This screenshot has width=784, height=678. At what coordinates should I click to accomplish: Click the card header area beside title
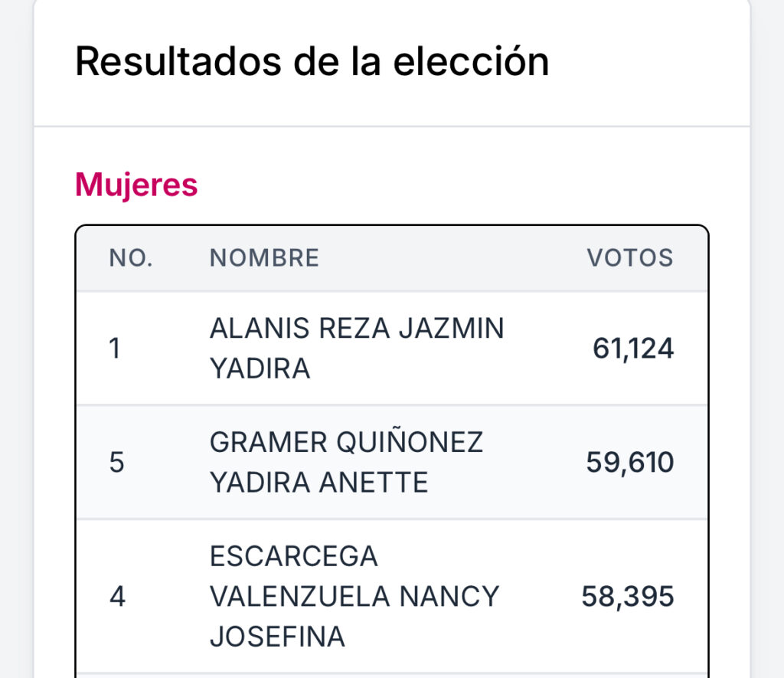click(x=650, y=61)
